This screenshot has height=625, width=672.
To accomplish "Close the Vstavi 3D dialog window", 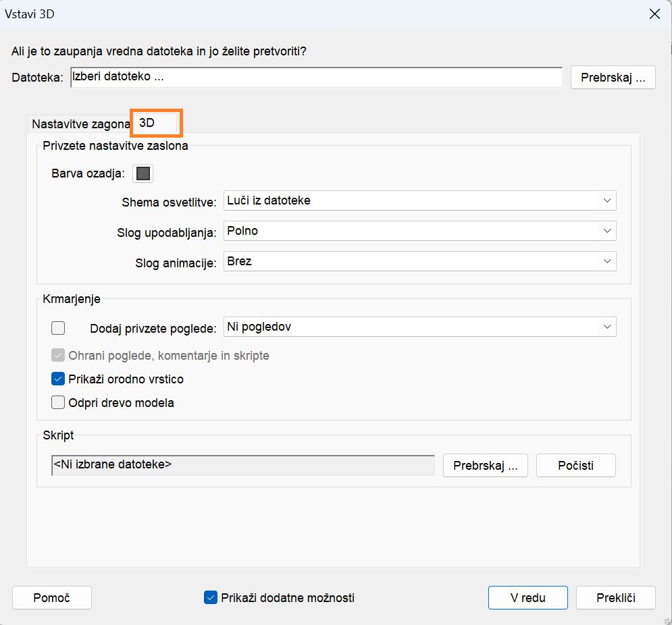I will point(654,14).
